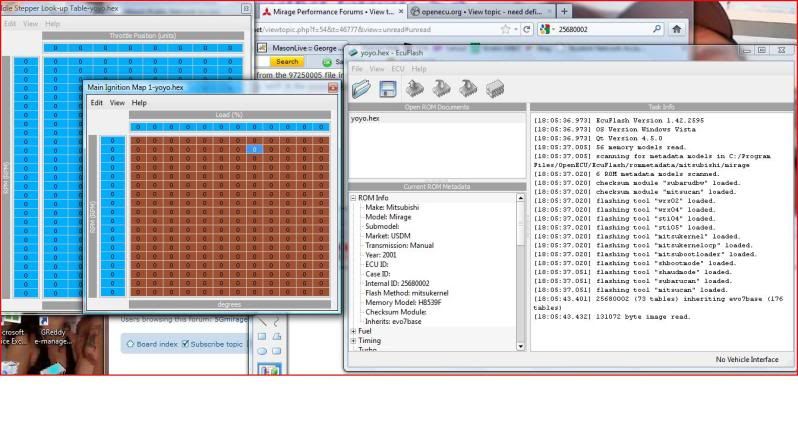Select the highlighted blue ignition map cell
The image size is (798, 428).
tap(255, 150)
